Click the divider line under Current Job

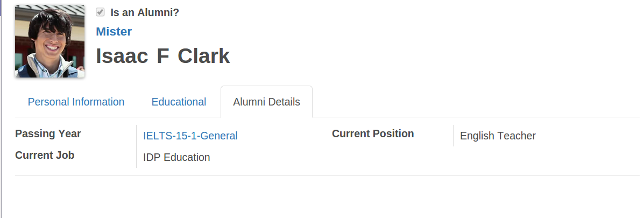pyautogui.click(x=327, y=175)
